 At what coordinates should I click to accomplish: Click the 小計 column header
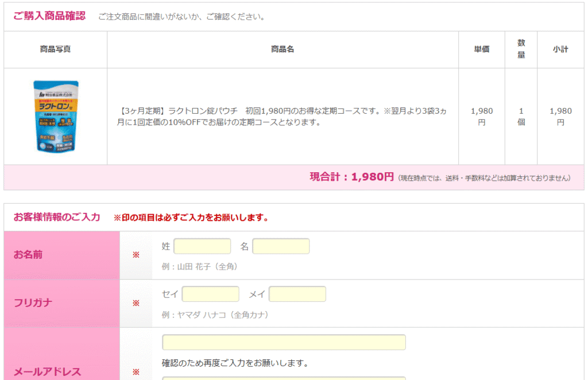pos(560,49)
